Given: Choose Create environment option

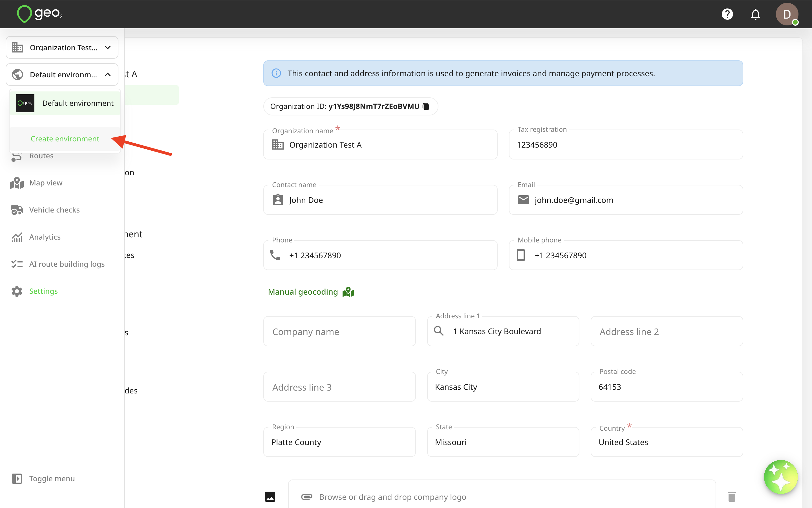Looking at the screenshot, I should [65, 139].
